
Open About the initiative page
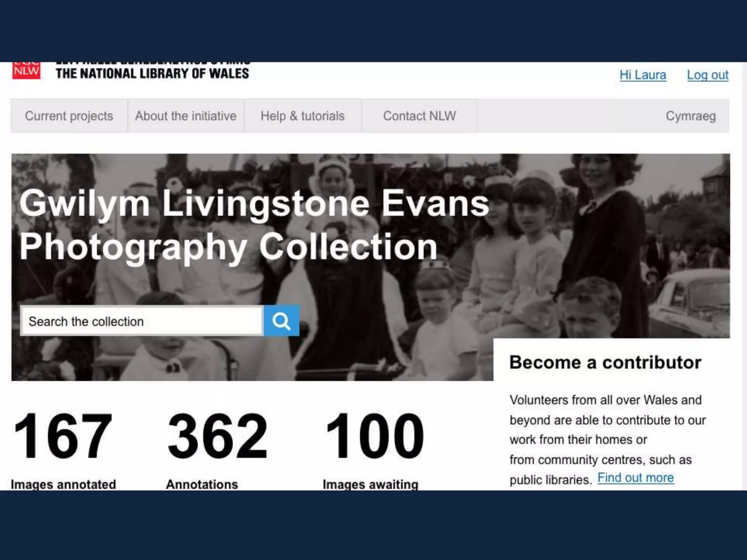(x=186, y=116)
